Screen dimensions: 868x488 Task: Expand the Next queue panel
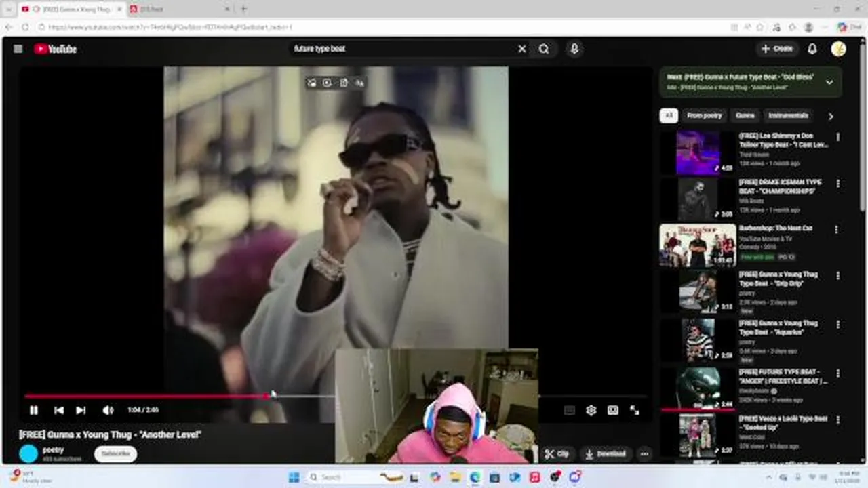[x=829, y=82]
